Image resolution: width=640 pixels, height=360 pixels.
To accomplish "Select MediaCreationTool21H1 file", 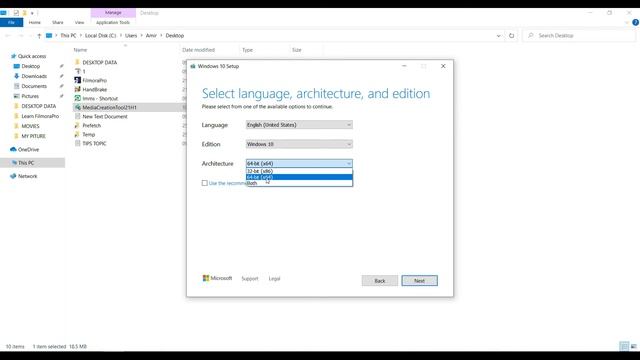I will 109,107.
